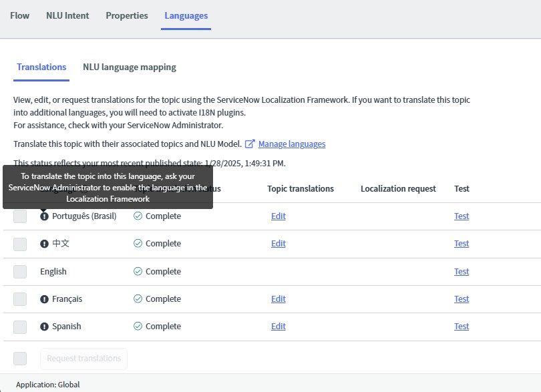This screenshot has width=541, height=392.
Task: Tick the English row checkbox
Action: coord(20,272)
